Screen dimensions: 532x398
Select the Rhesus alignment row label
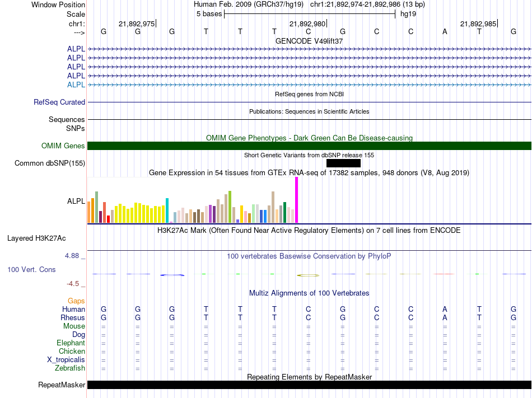[x=73, y=317]
